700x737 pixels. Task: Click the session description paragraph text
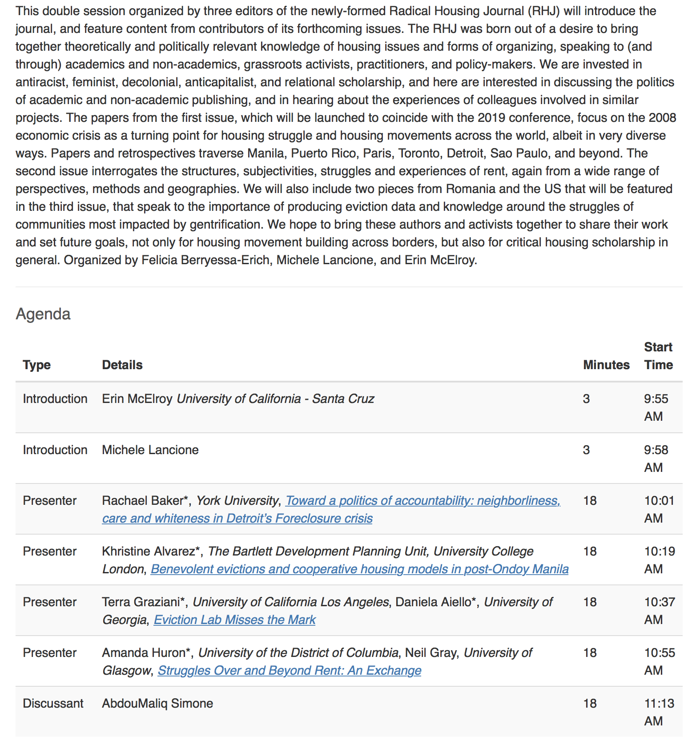(346, 136)
